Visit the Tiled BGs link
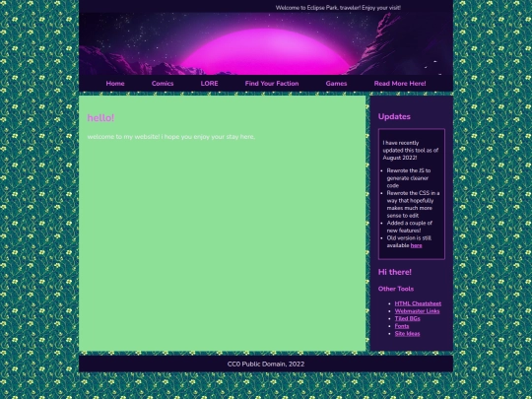Viewport: 532px width, 399px height. coord(407,318)
